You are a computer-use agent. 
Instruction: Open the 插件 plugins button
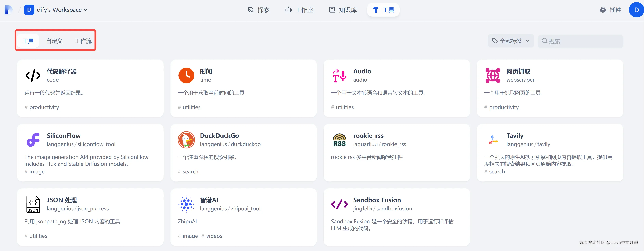pos(610,10)
